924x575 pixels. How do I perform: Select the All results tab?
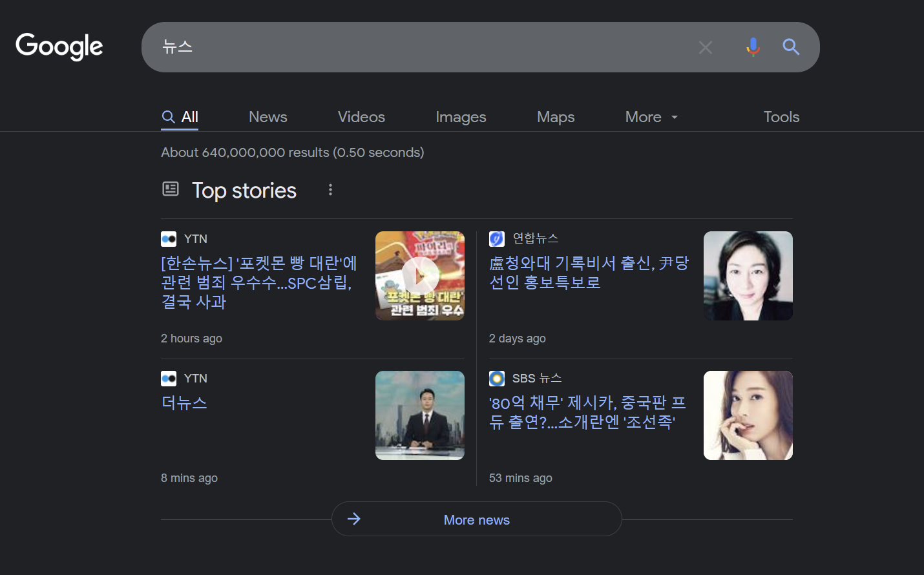180,117
